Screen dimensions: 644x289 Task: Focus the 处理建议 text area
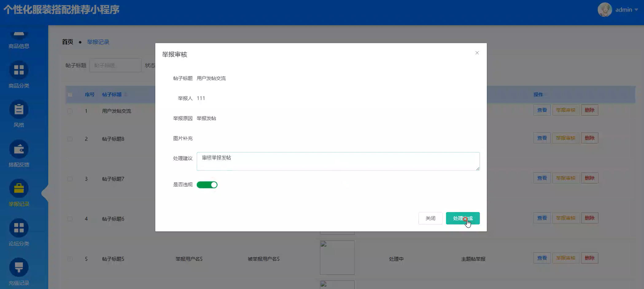point(338,161)
